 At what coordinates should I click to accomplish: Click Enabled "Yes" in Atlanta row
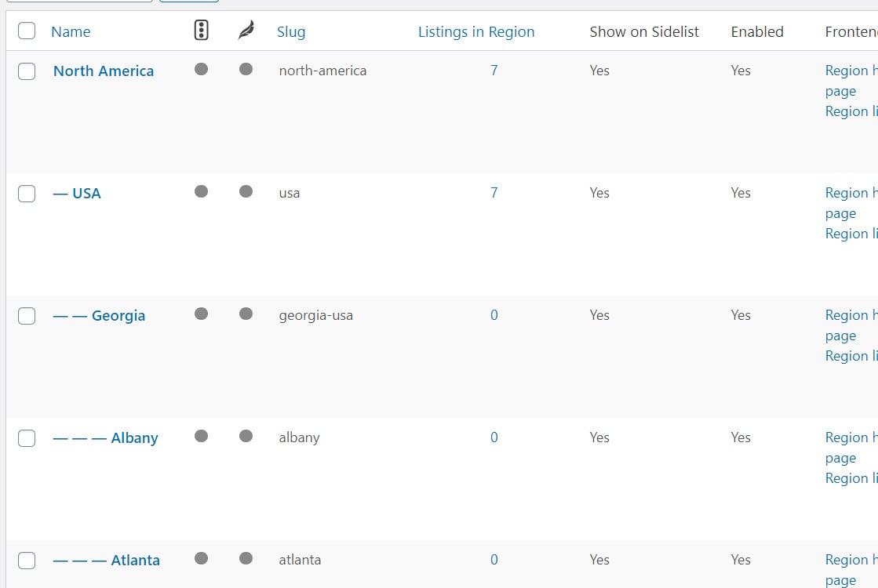(x=740, y=560)
